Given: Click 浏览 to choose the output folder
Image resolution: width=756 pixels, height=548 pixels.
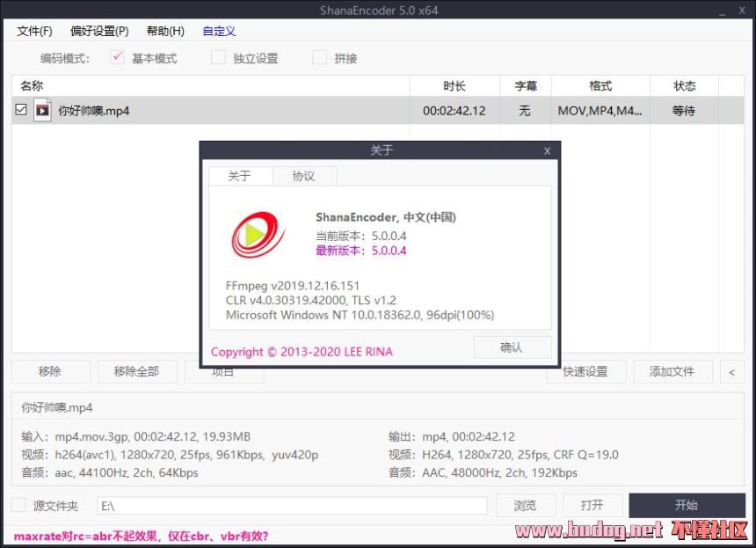Looking at the screenshot, I should (526, 505).
